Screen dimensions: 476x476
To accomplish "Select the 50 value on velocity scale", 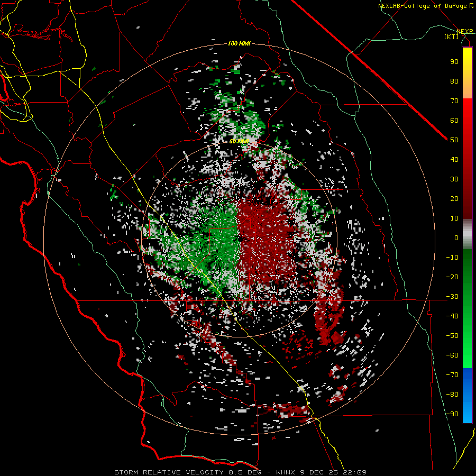I will (x=454, y=140).
